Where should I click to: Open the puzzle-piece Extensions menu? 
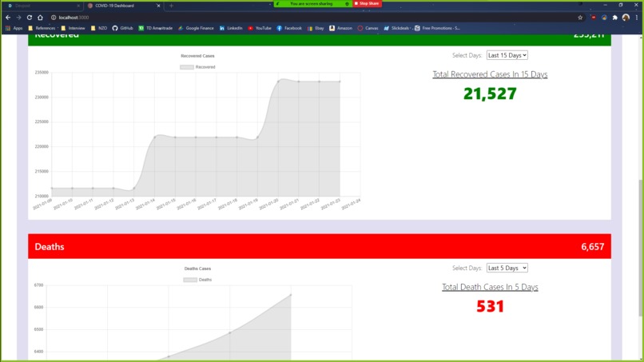(615, 18)
